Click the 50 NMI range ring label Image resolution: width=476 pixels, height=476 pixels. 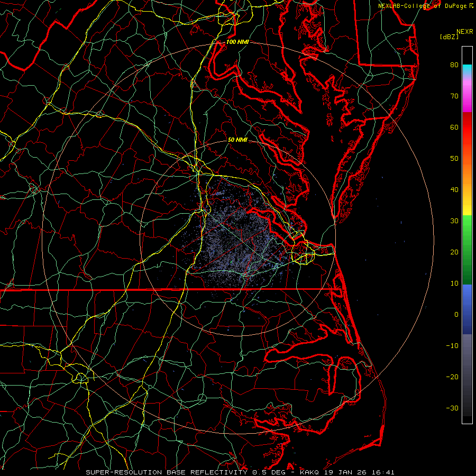point(237,140)
